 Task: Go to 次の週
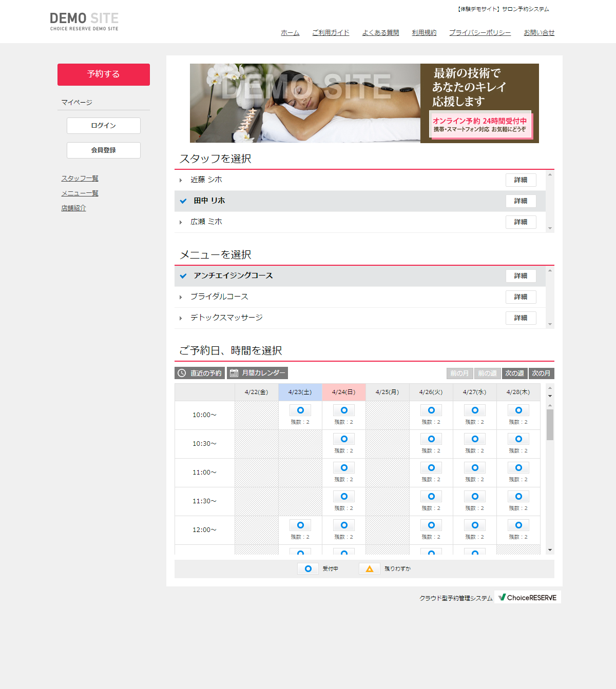pos(514,373)
